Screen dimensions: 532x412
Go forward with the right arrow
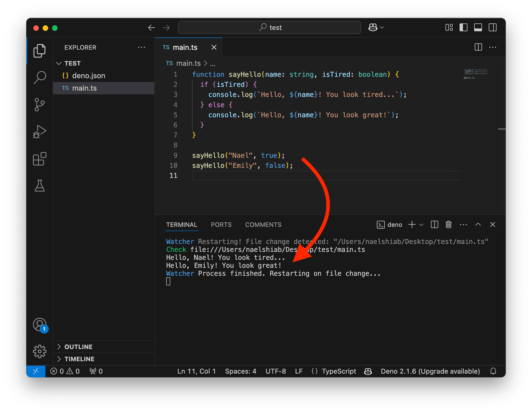point(166,28)
